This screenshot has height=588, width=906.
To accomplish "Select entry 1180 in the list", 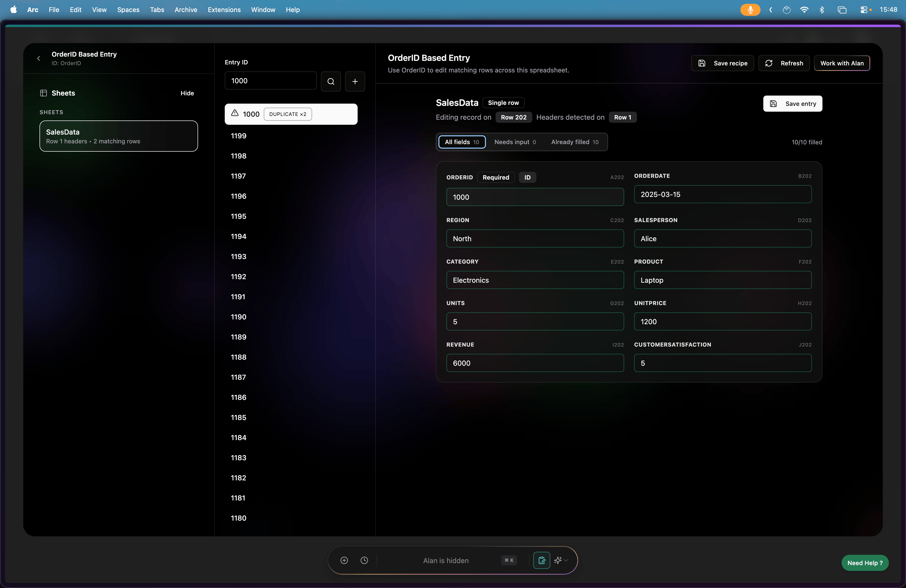I will click(x=291, y=518).
